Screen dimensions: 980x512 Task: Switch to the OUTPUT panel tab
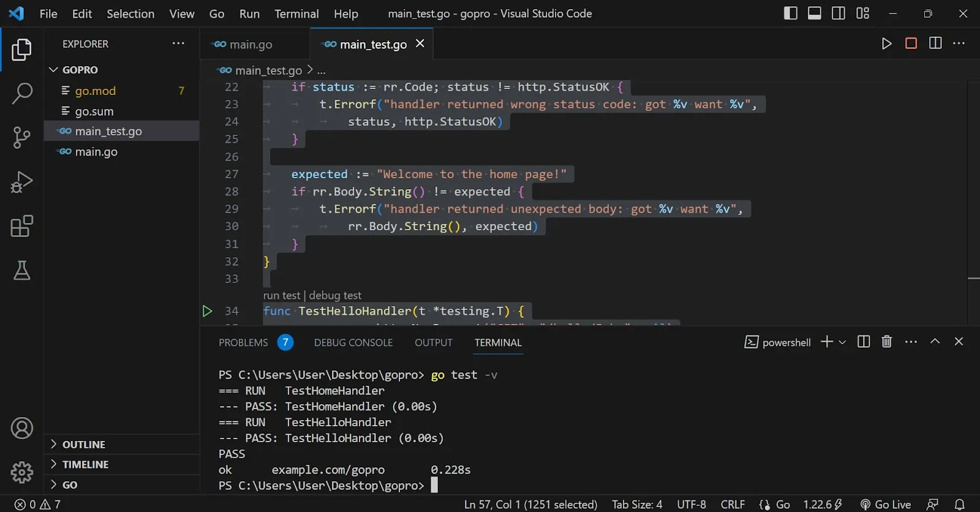[434, 342]
